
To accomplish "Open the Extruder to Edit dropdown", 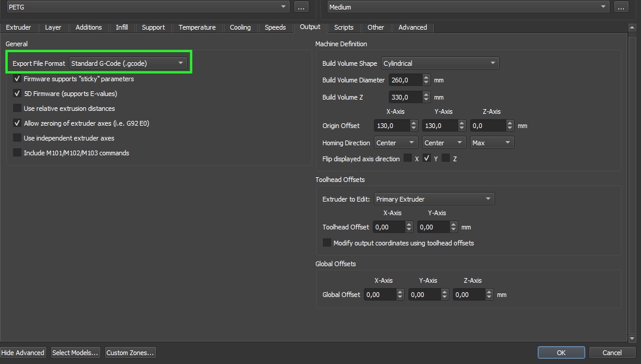I will point(434,199).
